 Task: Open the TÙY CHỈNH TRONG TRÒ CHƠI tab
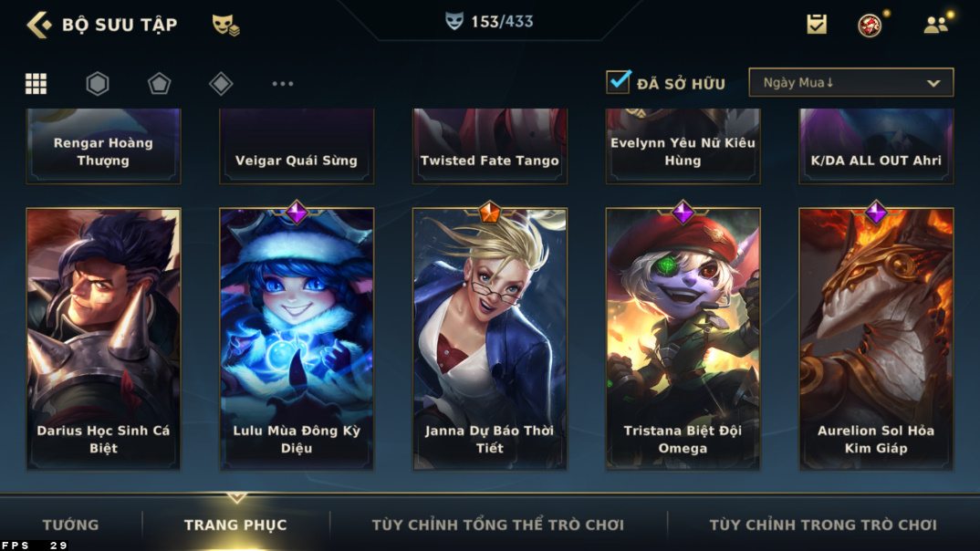click(x=823, y=525)
